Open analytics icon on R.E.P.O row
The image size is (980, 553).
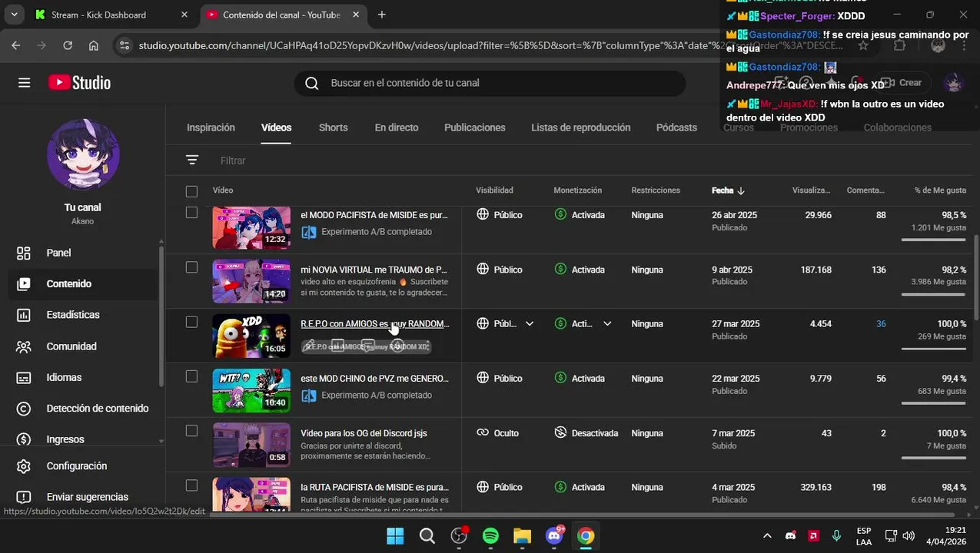tap(337, 346)
